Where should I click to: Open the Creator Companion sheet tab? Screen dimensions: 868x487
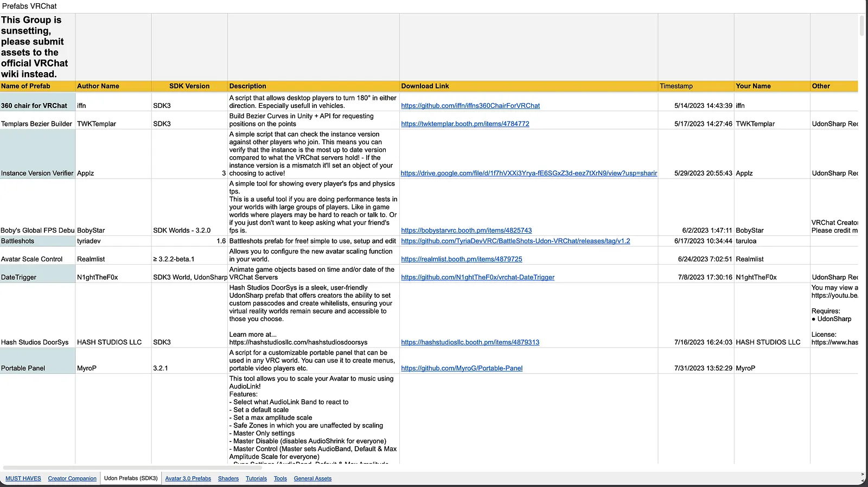72,478
